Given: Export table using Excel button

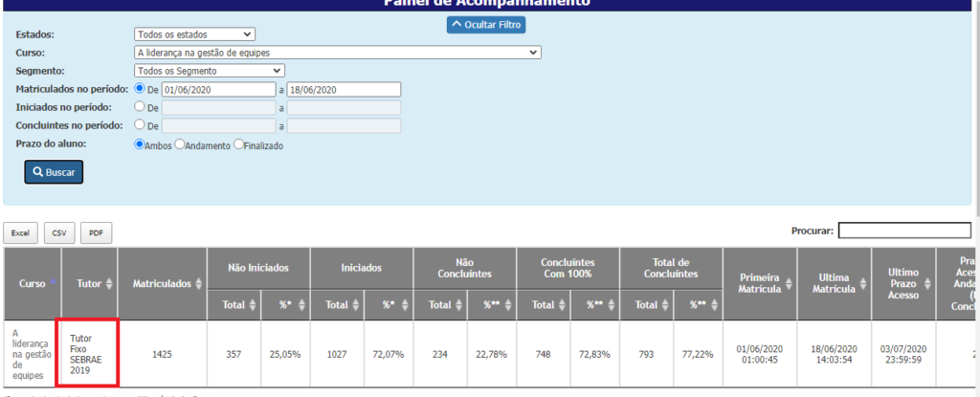Looking at the screenshot, I should click(x=21, y=232).
